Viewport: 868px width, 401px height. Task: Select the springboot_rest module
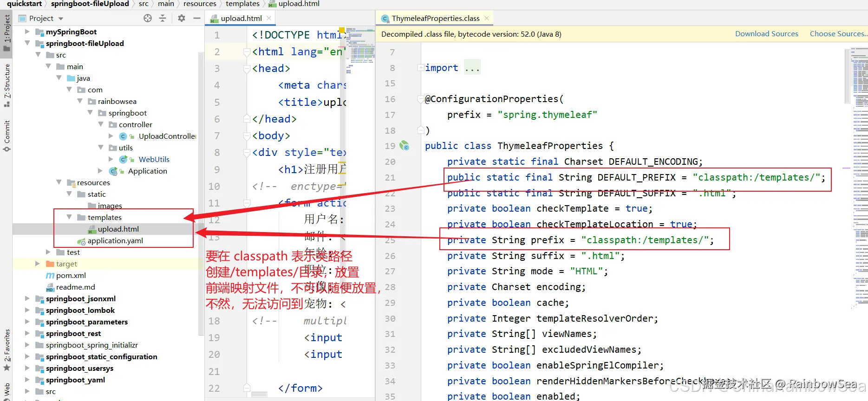click(73, 334)
